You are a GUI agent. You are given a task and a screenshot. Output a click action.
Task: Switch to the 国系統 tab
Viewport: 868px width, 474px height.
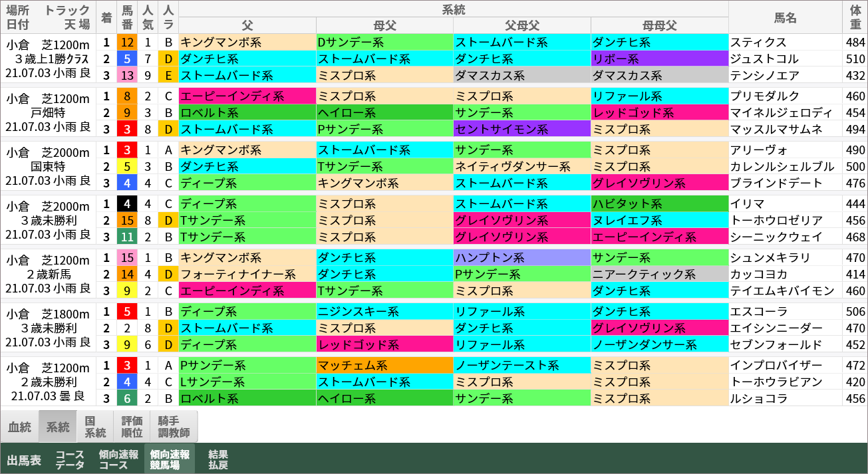pos(95,427)
